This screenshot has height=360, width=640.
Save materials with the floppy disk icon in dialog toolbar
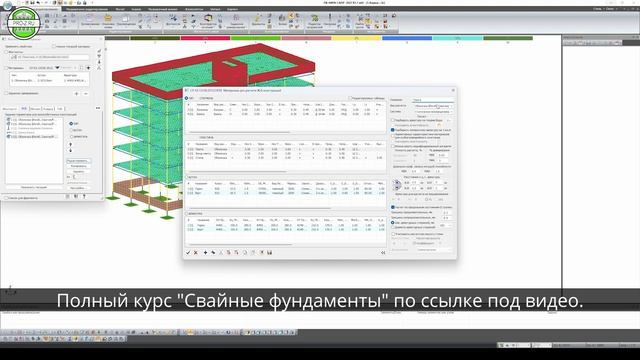click(269, 253)
